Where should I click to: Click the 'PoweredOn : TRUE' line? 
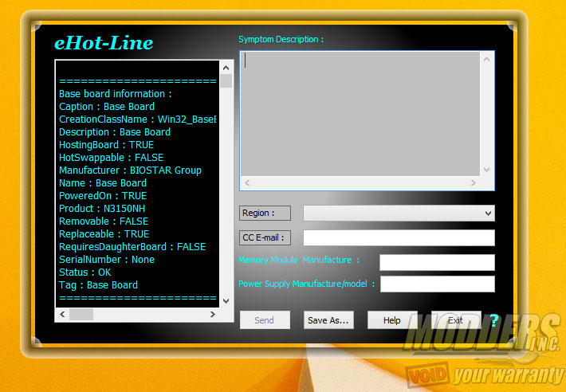(x=103, y=196)
